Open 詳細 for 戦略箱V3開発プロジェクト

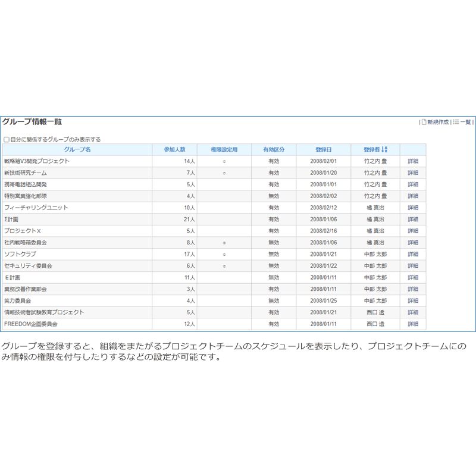tap(413, 161)
